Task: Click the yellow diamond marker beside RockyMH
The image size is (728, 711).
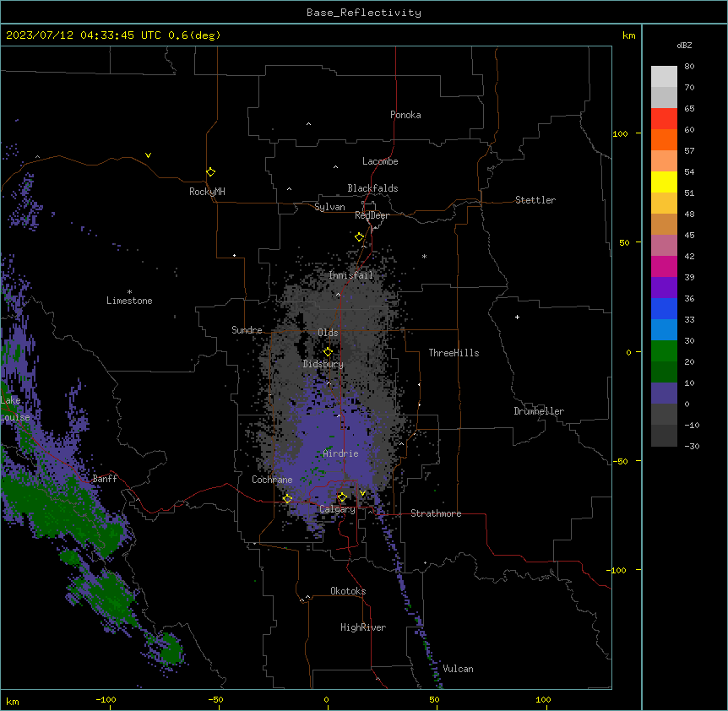Action: point(210,172)
